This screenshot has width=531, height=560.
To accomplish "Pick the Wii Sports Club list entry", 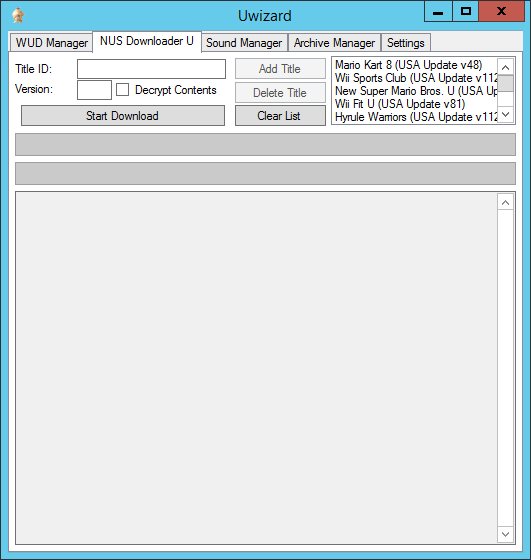I will point(416,78).
